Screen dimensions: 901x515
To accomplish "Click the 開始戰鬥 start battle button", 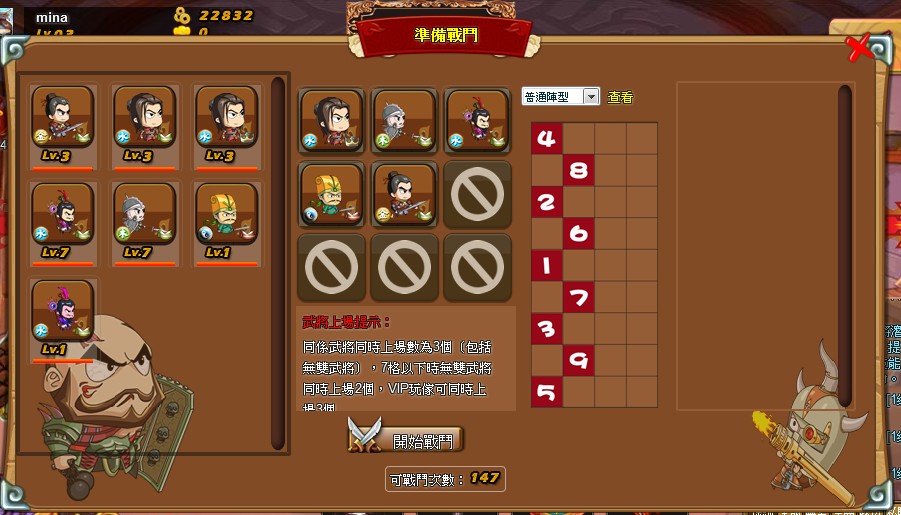I will tap(406, 441).
